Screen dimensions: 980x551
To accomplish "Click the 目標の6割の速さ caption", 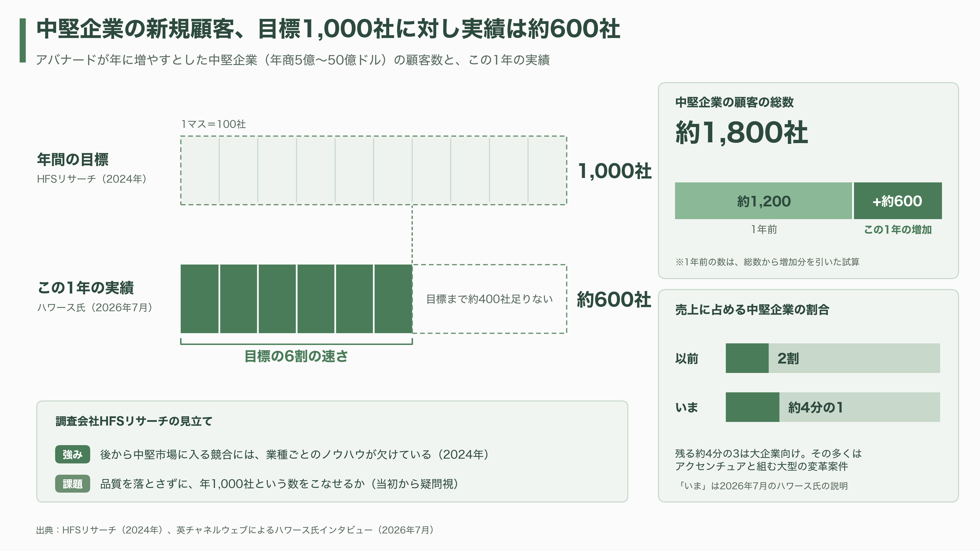I will tap(296, 356).
